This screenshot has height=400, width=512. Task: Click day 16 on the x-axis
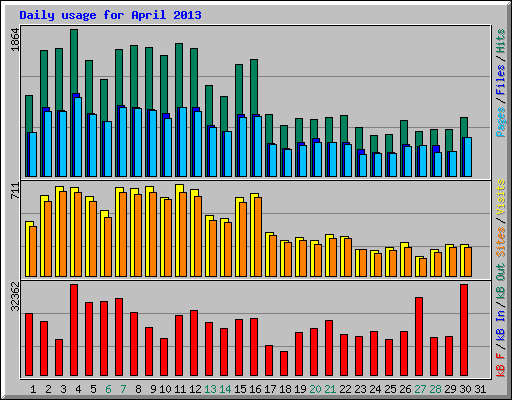[x=255, y=389]
